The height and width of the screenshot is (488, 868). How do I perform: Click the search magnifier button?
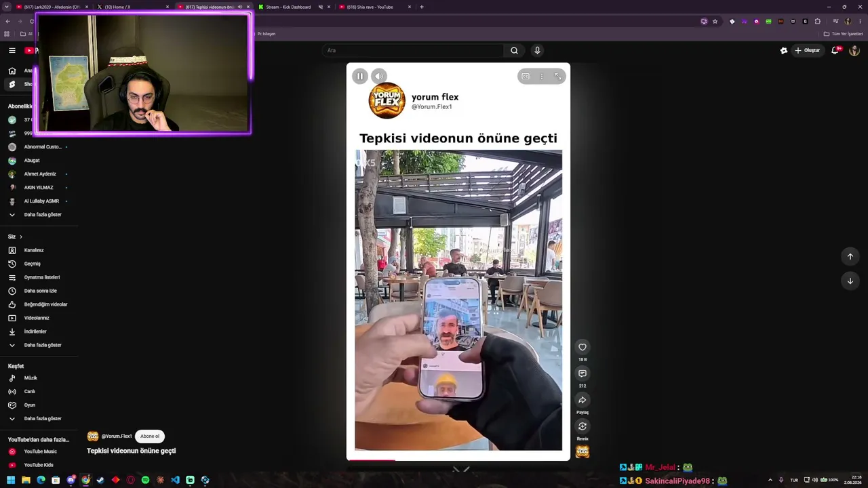coord(514,50)
